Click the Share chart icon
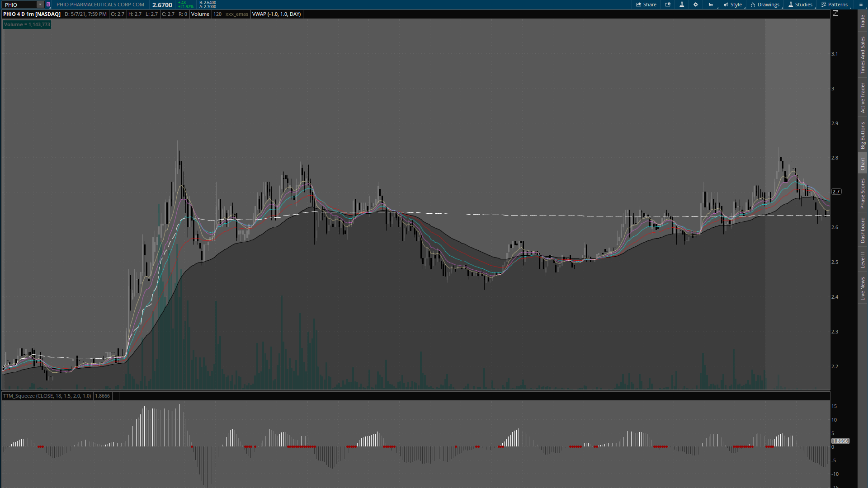The height and width of the screenshot is (488, 868). [646, 5]
